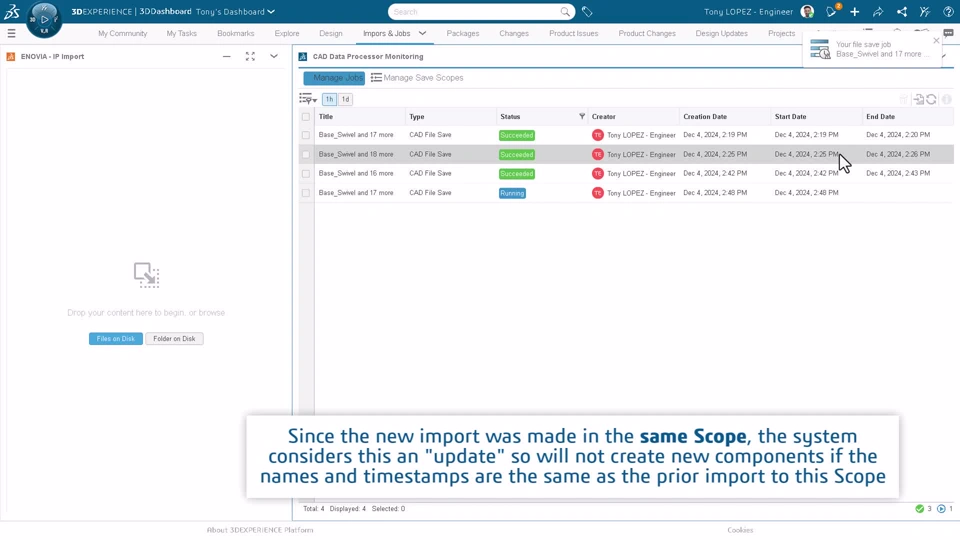Check the Base_Swivel and 18 more checkbox
The width and height of the screenshot is (960, 540).
click(x=306, y=154)
